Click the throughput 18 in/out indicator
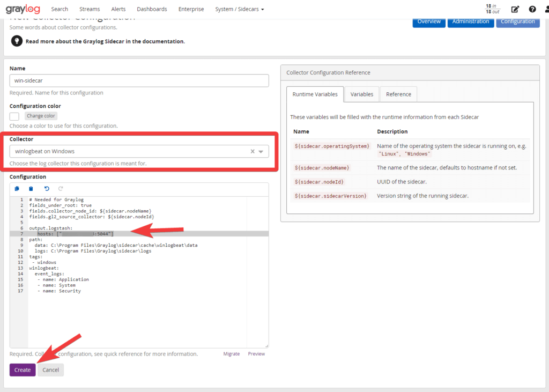 (x=492, y=9)
